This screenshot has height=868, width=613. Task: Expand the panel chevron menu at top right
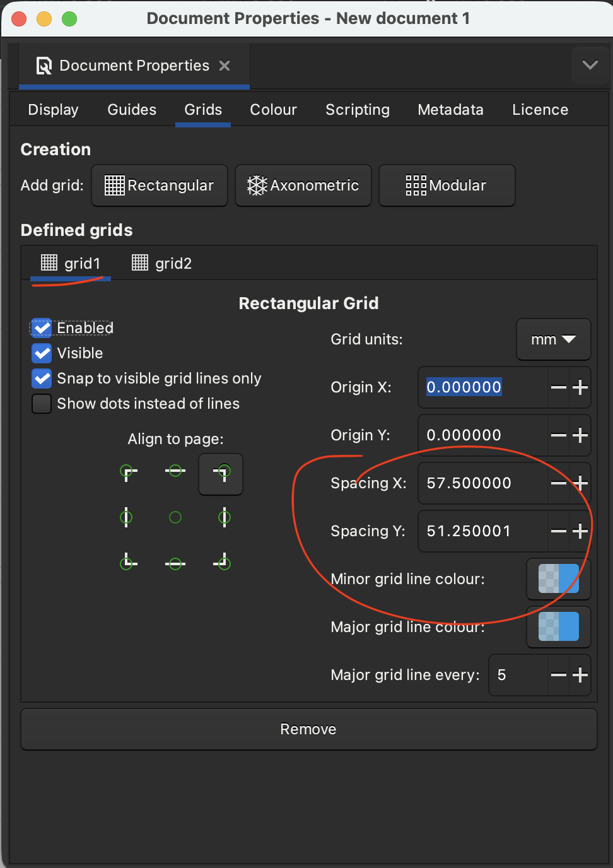click(590, 65)
